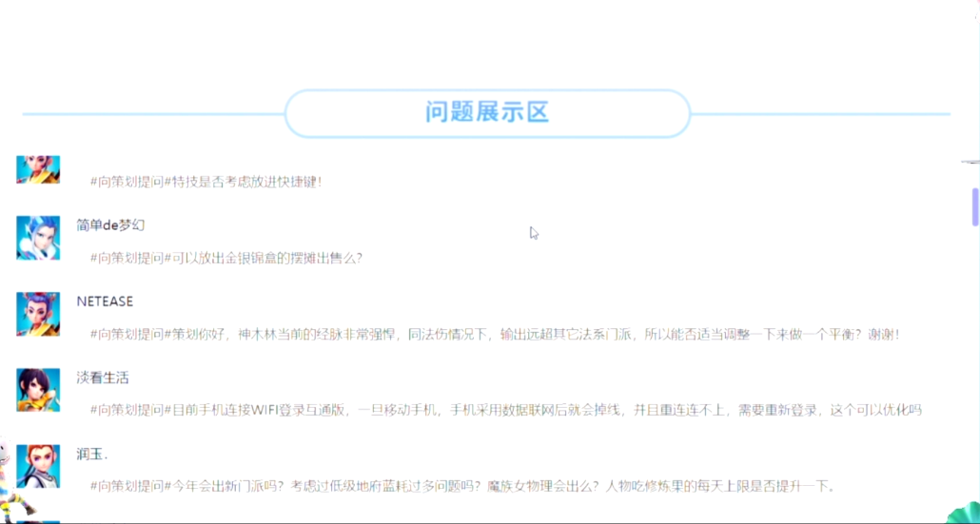Image resolution: width=980 pixels, height=524 pixels.
Task: Select username 润玉.
Action: coord(92,454)
